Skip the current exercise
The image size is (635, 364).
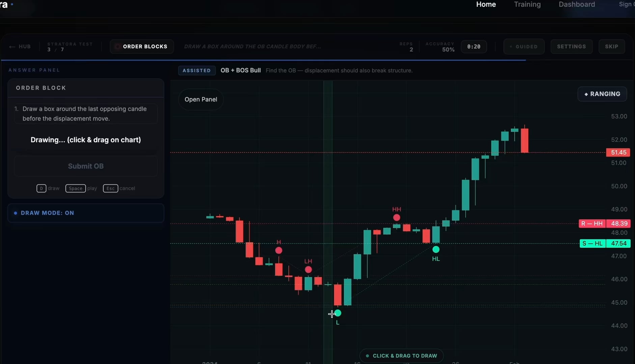point(611,47)
